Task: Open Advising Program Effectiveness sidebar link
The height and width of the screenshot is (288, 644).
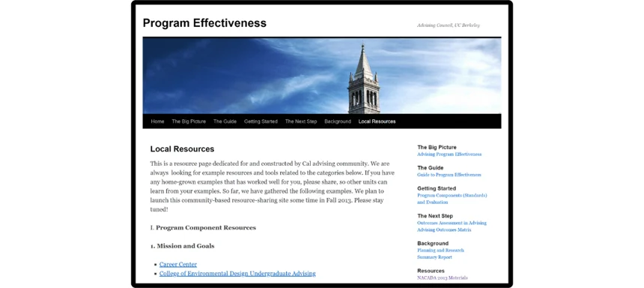Action: click(449, 154)
